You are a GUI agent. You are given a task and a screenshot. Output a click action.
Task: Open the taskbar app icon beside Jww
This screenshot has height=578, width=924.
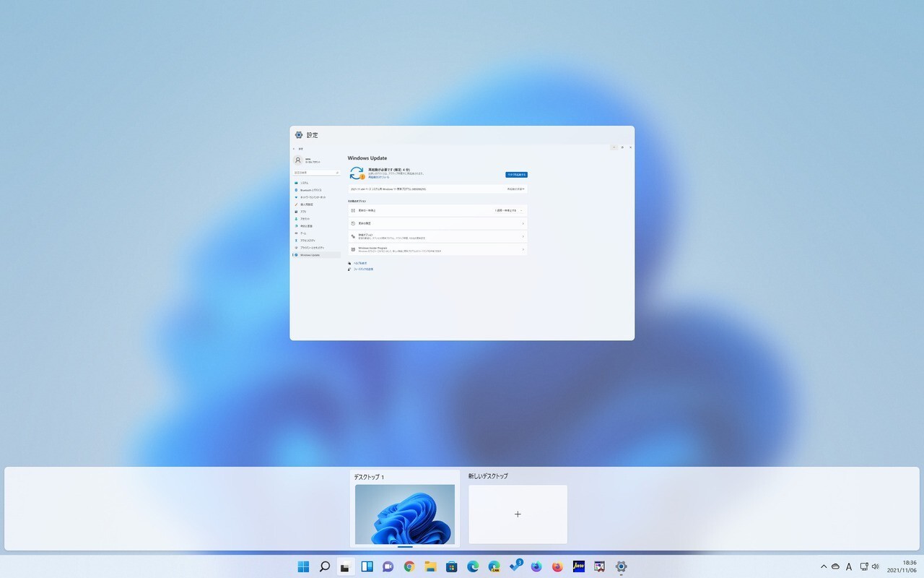coord(599,566)
